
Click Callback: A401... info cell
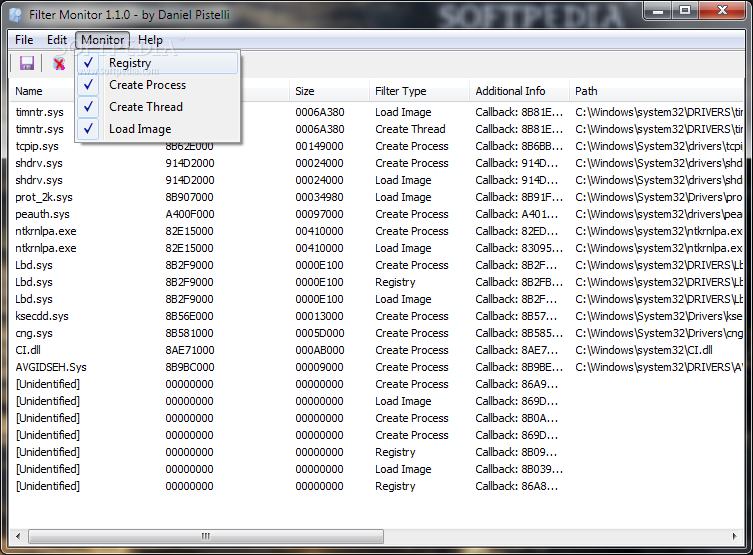[517, 214]
